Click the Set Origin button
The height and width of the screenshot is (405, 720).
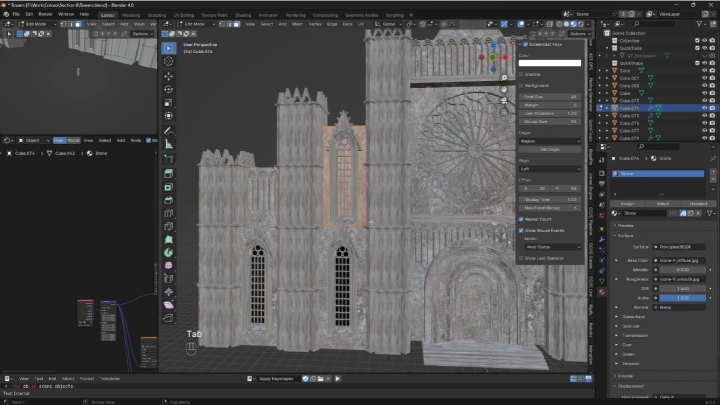(550, 150)
